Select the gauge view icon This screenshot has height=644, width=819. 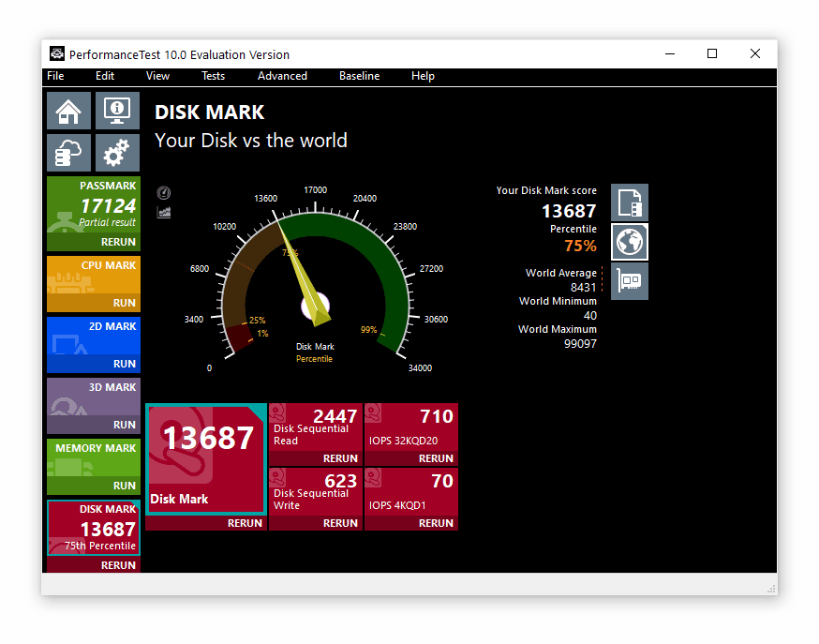click(164, 193)
